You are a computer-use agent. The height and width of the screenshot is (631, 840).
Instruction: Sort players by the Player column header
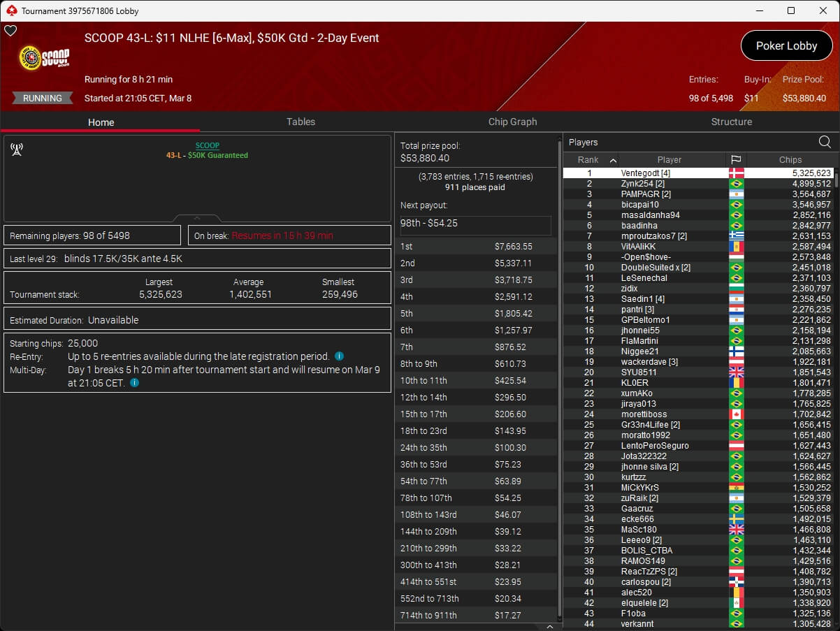point(669,160)
